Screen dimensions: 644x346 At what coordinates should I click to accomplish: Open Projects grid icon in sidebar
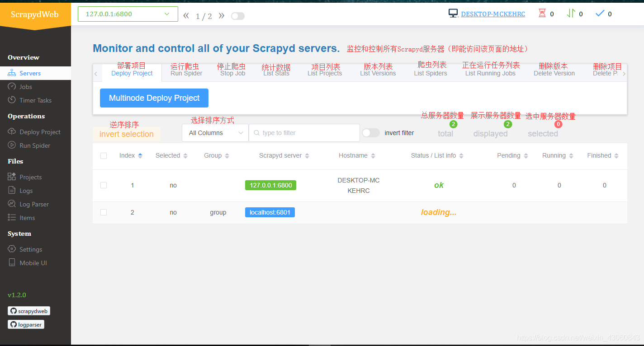pyautogui.click(x=12, y=177)
